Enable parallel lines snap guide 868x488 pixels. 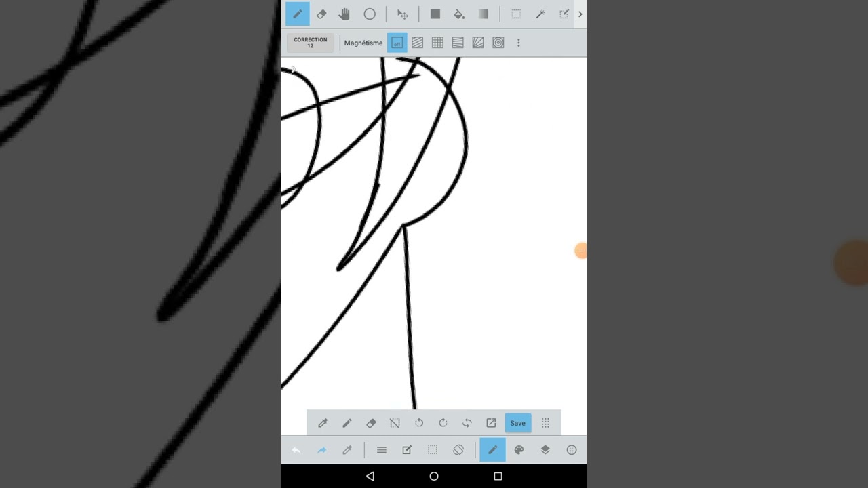tap(417, 43)
